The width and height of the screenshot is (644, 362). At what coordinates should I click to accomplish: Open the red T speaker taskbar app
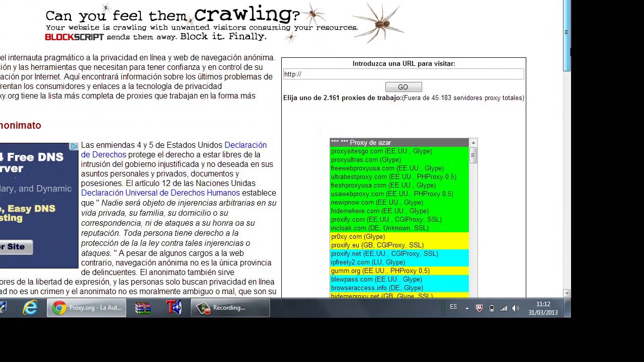click(174, 308)
